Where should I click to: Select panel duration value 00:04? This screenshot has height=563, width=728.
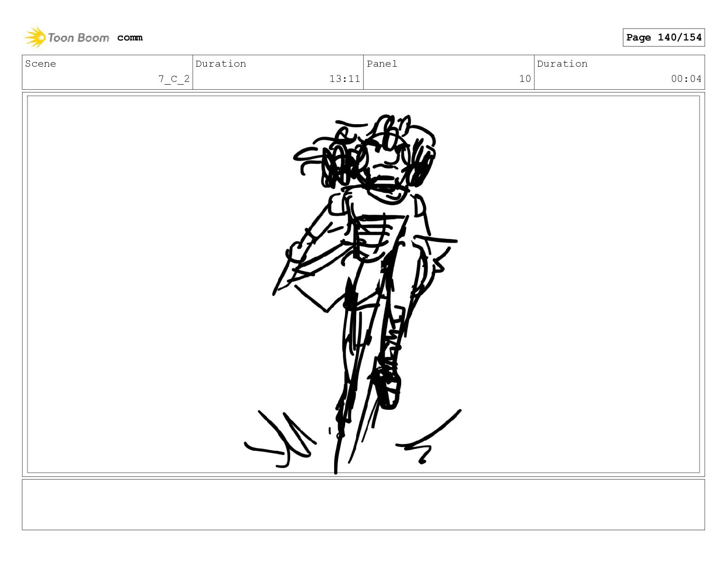(686, 79)
